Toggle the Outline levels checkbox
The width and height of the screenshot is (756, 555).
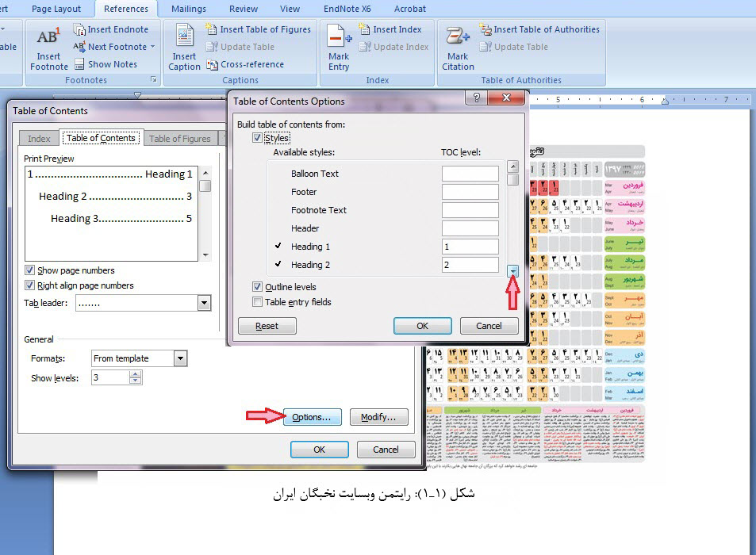tap(257, 287)
